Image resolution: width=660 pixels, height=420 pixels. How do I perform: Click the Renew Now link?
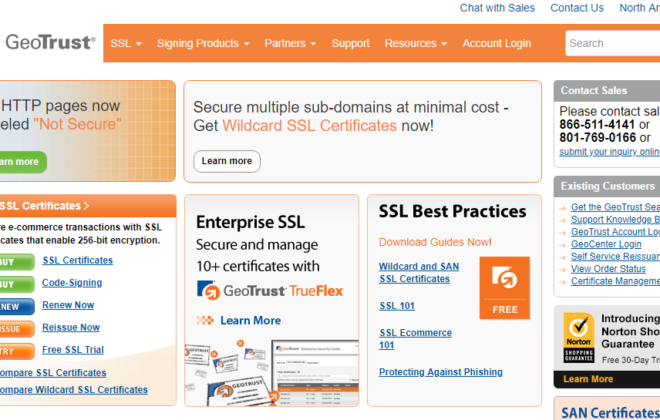(x=68, y=305)
